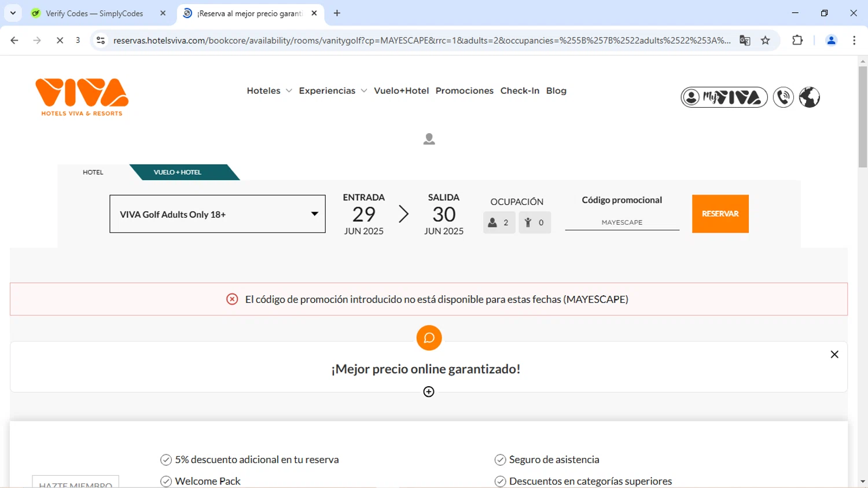Click '5% descuento adicional en tu reserva' text

coord(257,460)
